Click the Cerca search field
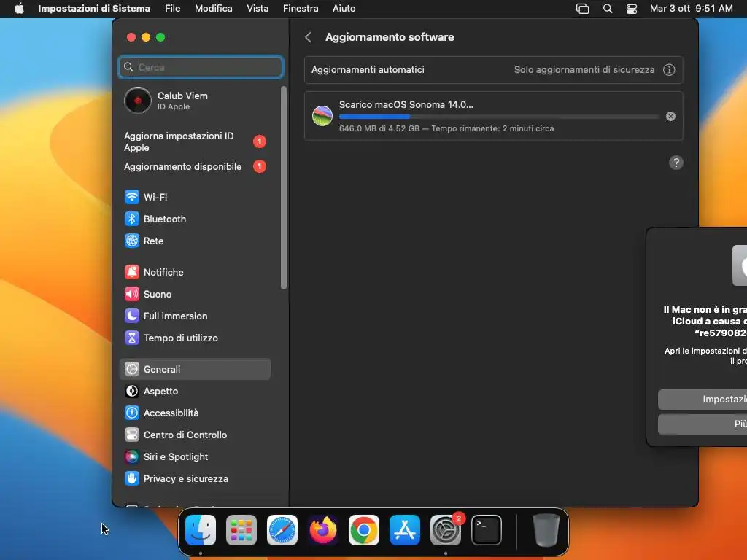 201,67
